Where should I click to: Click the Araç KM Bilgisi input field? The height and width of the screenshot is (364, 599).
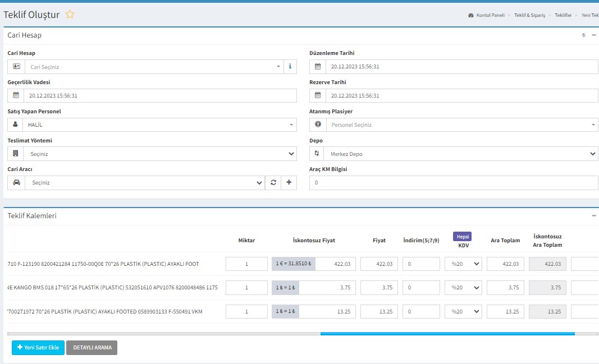point(454,183)
